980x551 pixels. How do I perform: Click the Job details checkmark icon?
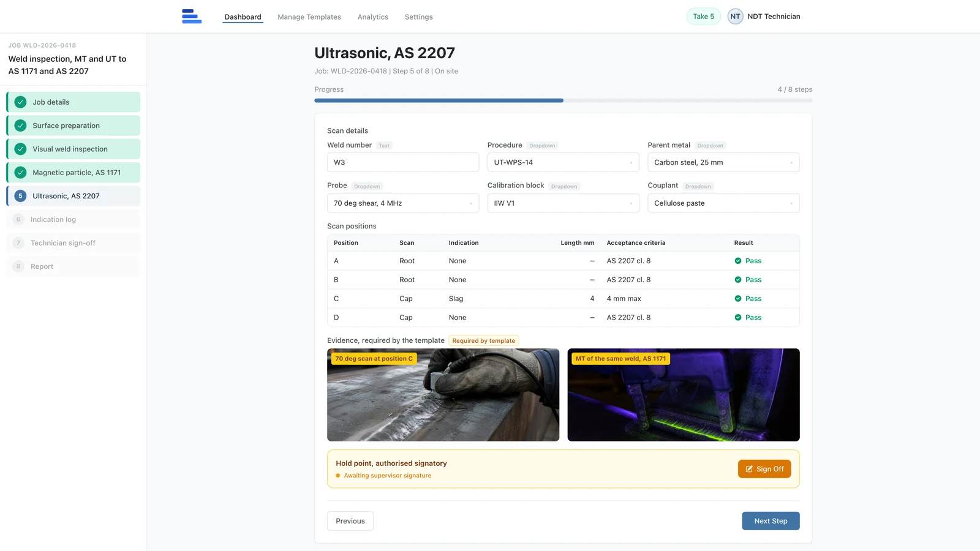coord(20,102)
